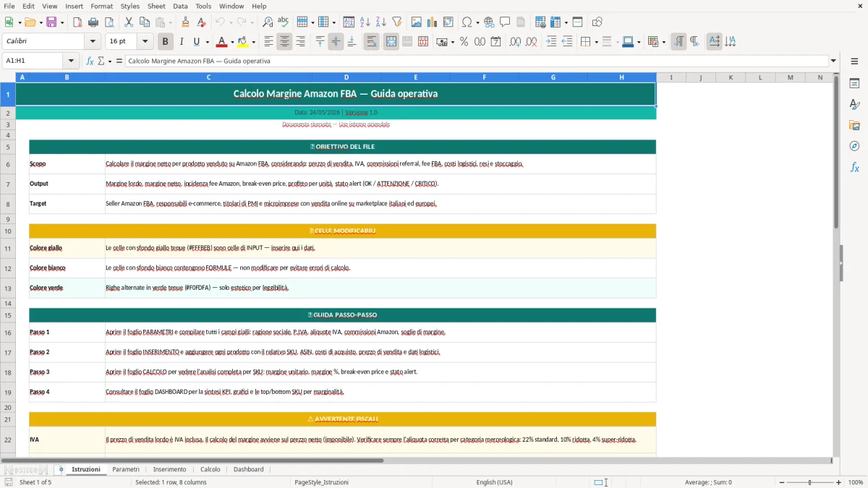Toggle Print Preview

(109, 22)
